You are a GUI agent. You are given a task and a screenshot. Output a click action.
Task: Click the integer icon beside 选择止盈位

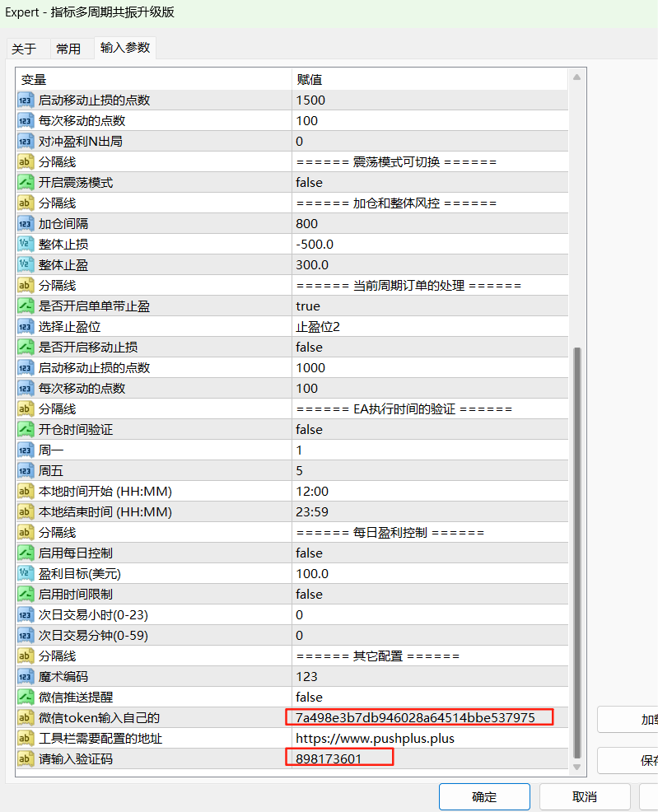pos(26,327)
